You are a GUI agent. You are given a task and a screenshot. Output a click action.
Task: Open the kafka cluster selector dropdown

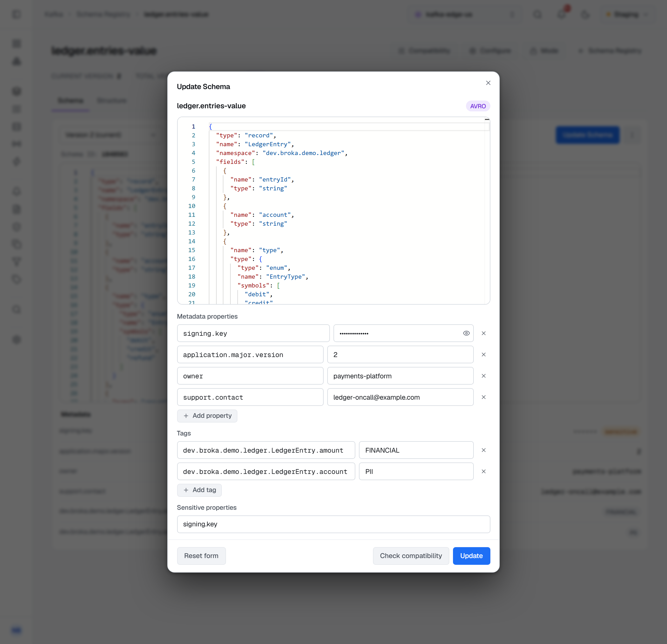465,14
